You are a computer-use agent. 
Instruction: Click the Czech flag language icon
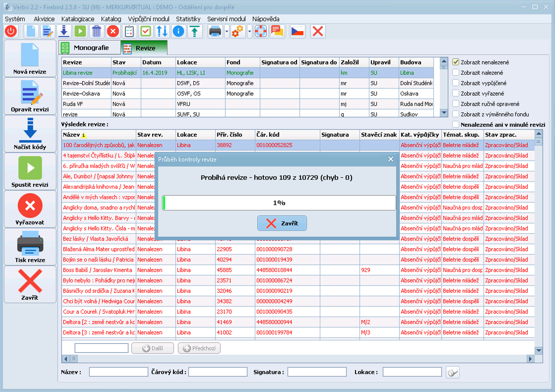pos(297,31)
